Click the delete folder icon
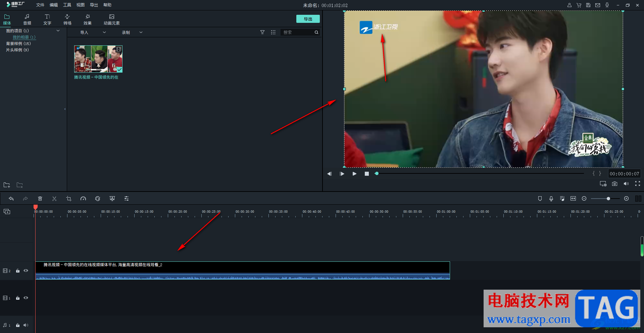The height and width of the screenshot is (333, 644). [x=20, y=185]
